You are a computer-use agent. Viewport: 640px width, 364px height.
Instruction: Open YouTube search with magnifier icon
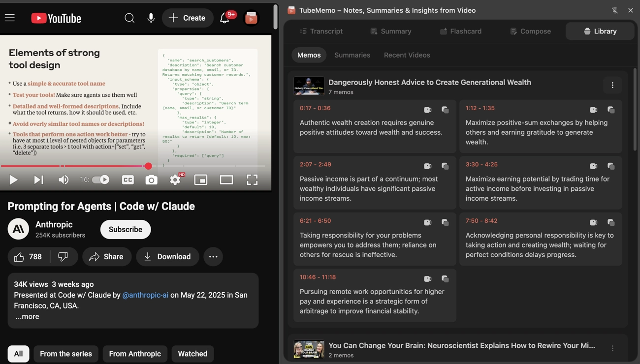(129, 18)
